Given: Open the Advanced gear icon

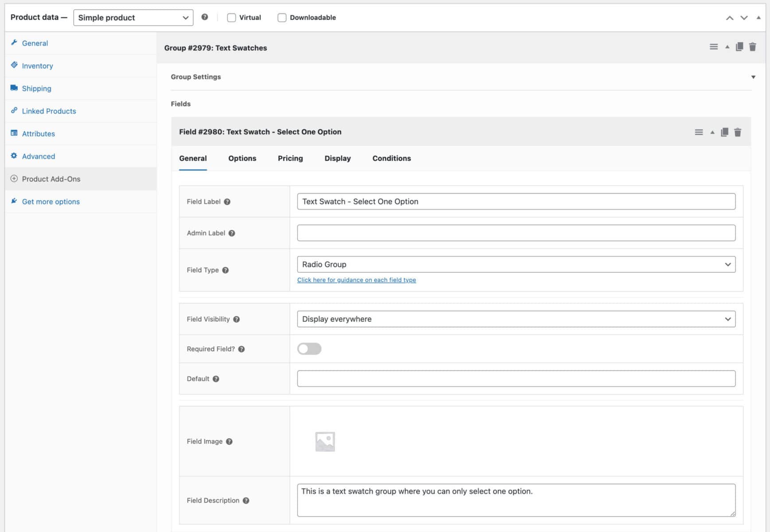Looking at the screenshot, I should (x=13, y=156).
